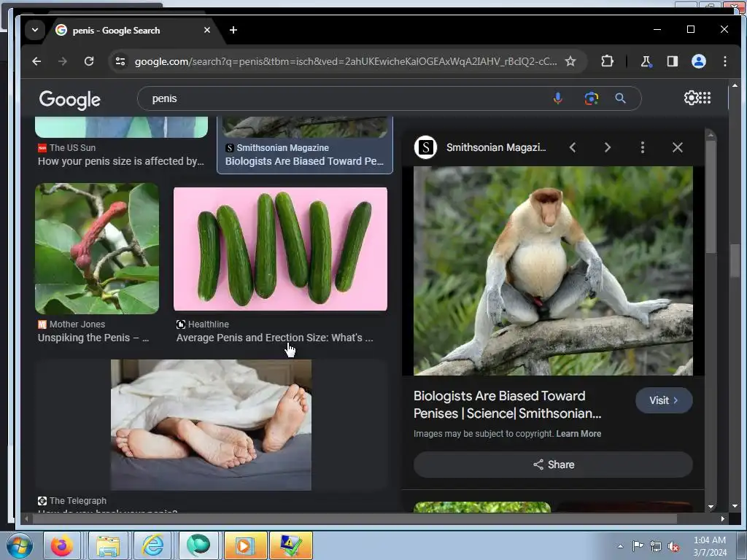
Task: Open Chrome three-dot menu
Action: click(724, 61)
